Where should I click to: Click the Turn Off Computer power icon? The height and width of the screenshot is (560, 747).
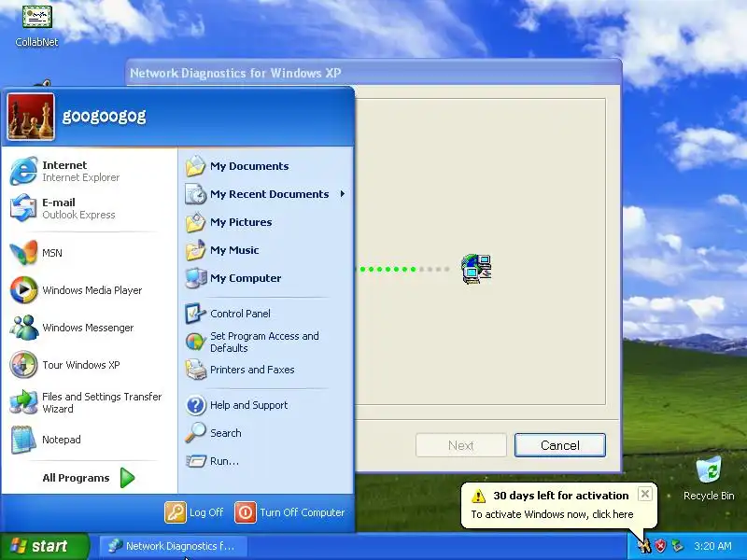tap(246, 512)
